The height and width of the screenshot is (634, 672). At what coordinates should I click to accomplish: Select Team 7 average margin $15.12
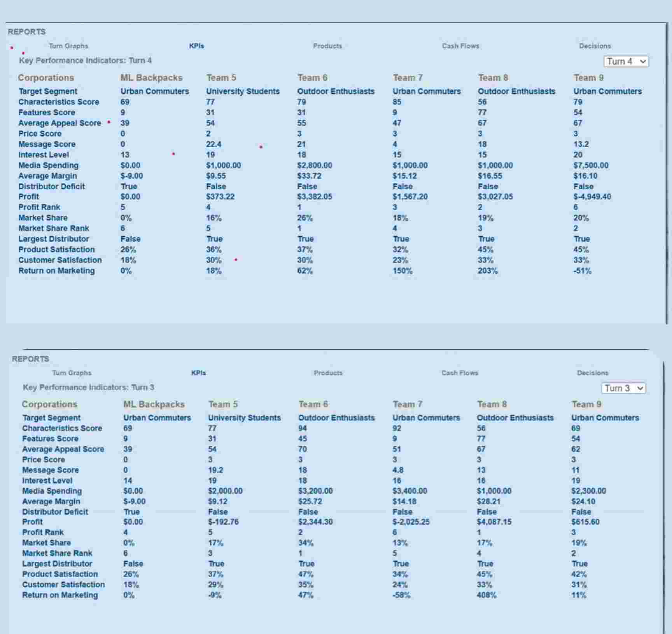pyautogui.click(x=404, y=176)
